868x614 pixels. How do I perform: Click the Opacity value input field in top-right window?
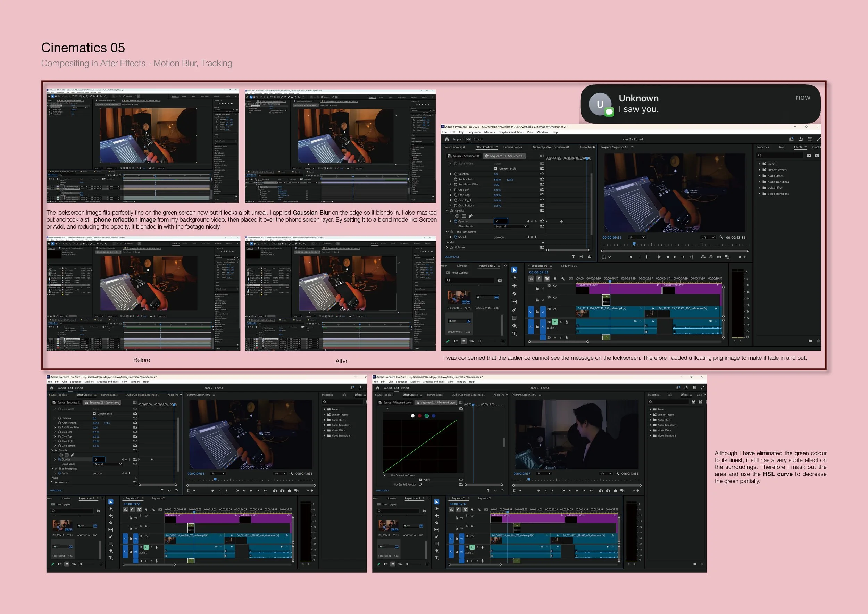tap(501, 221)
